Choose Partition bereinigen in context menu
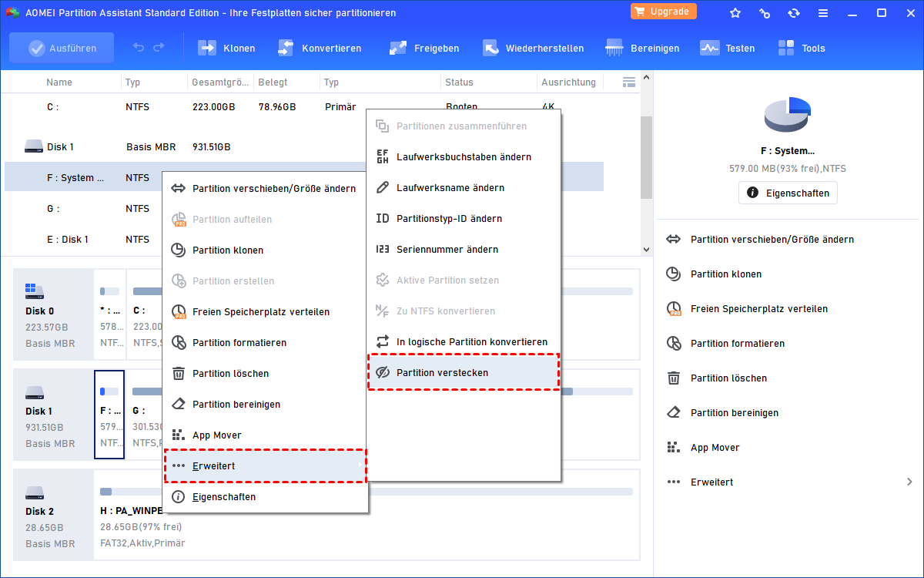 tap(265, 404)
